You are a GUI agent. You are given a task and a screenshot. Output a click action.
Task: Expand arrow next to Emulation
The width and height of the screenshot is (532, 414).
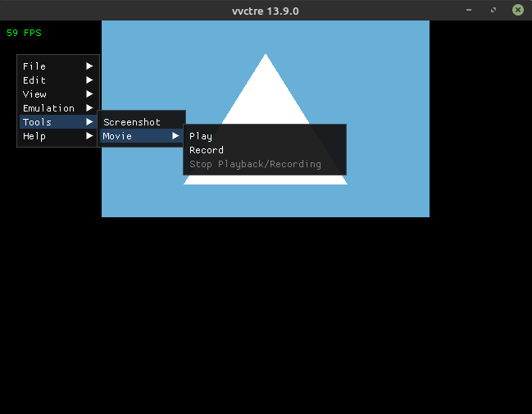pyautogui.click(x=89, y=107)
